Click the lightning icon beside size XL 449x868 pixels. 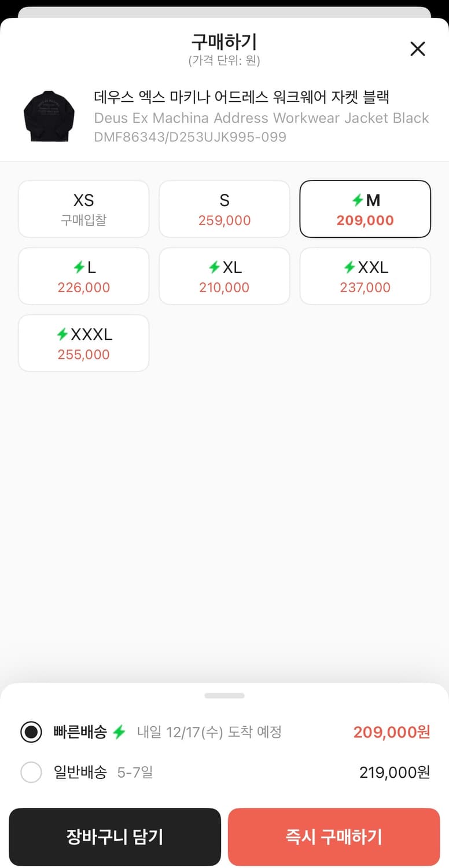click(x=214, y=267)
